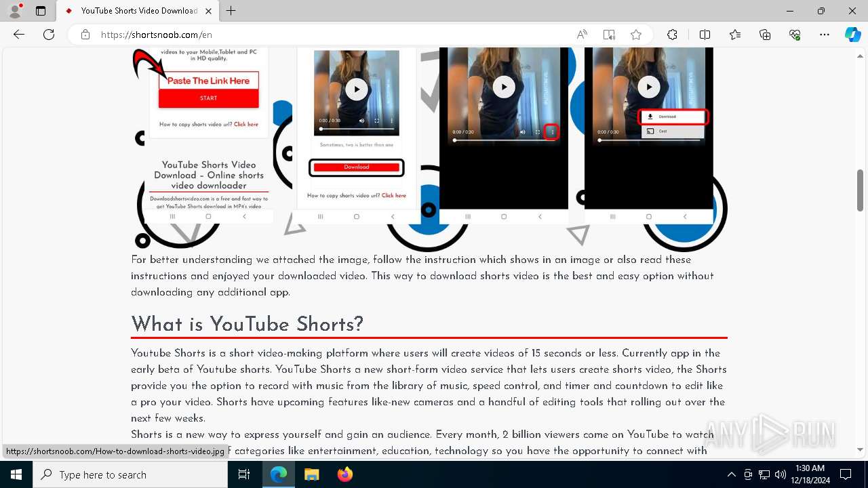The height and width of the screenshot is (488, 868).
Task: Enter Immersive Reader mode
Action: click(609, 35)
